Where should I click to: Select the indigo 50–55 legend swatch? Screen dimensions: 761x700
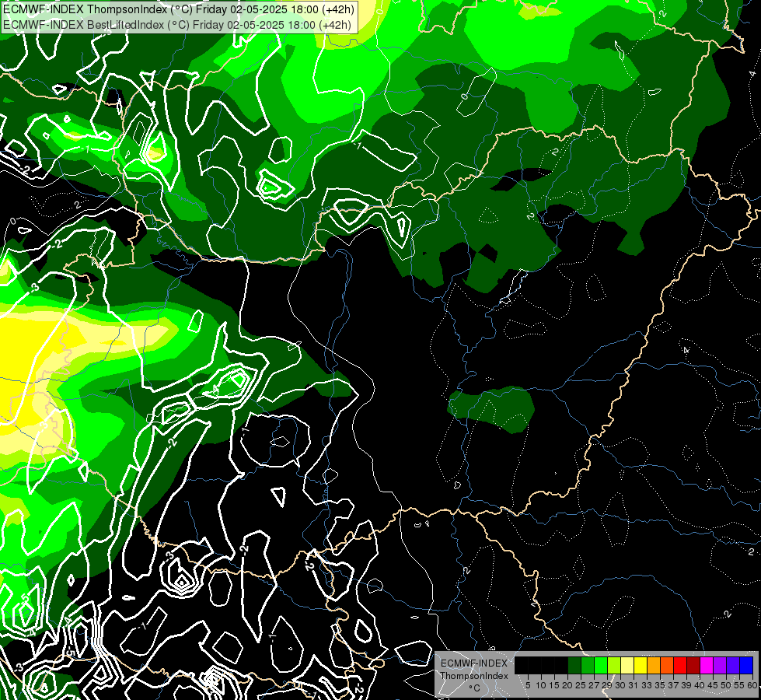coord(733,665)
